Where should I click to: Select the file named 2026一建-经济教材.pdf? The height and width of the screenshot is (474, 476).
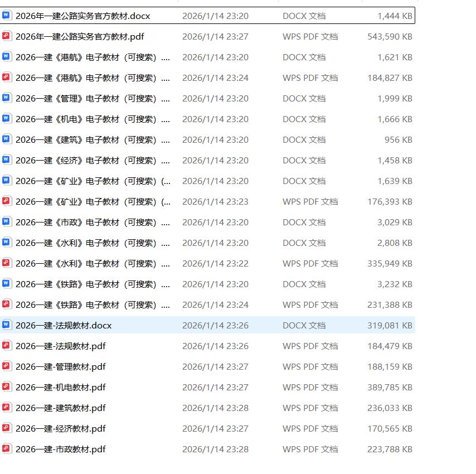click(60, 428)
